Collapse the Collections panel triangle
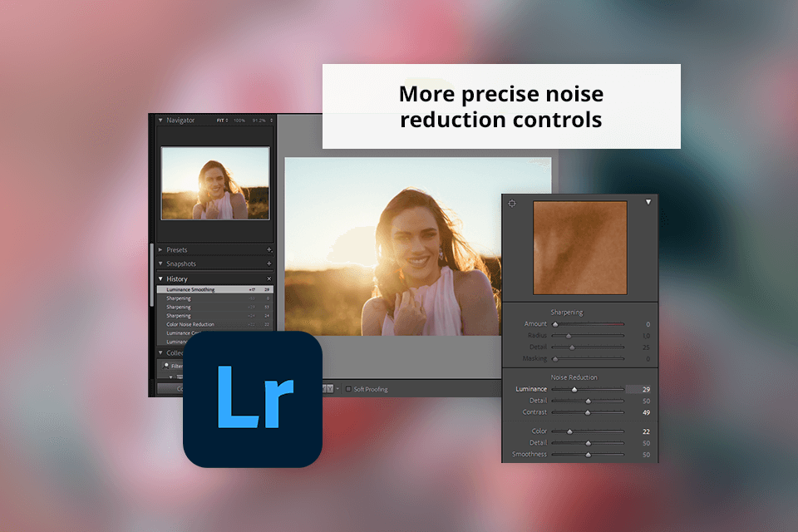This screenshot has height=532, width=798. click(160, 352)
